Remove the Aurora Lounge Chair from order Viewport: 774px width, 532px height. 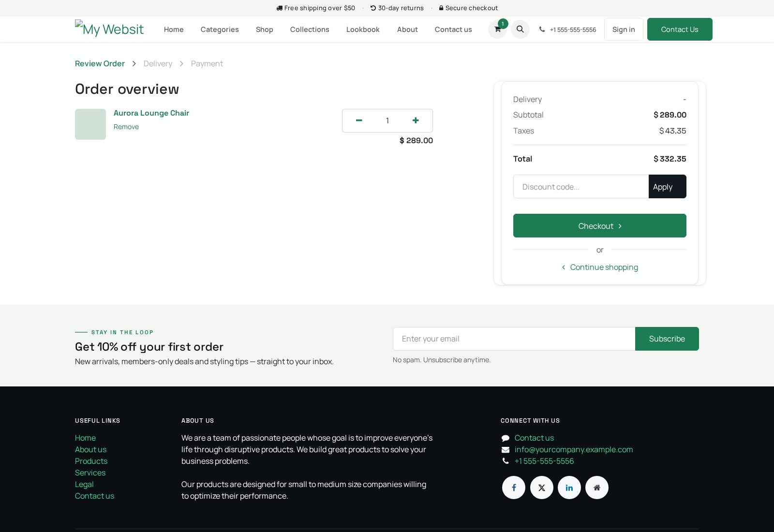point(126,127)
